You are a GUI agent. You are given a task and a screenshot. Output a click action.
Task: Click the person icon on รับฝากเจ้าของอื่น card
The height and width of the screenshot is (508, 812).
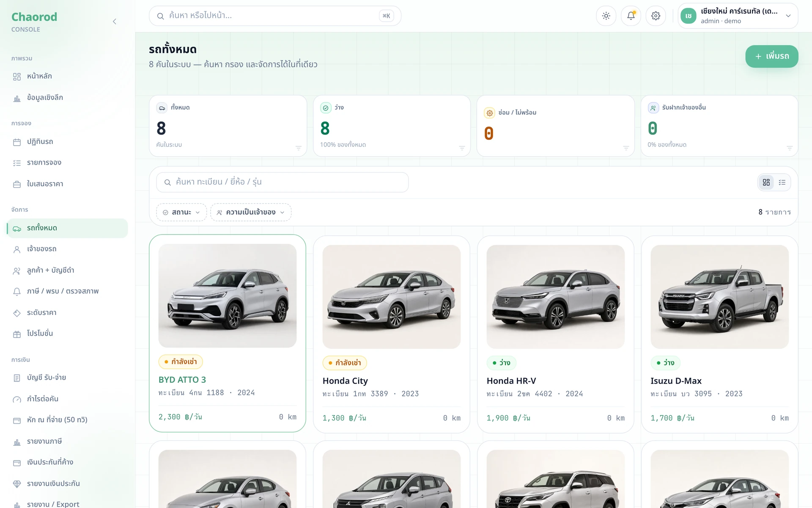(653, 108)
